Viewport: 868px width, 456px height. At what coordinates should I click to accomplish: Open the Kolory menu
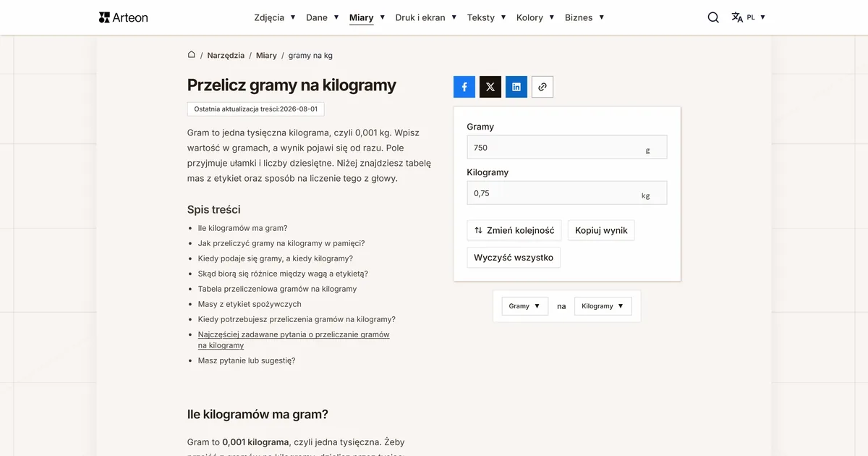(x=536, y=17)
